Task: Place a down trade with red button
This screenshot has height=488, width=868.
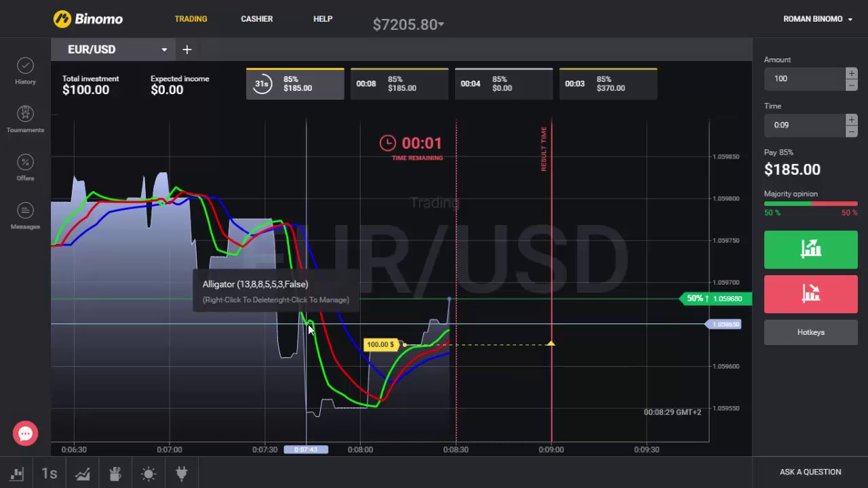Action: coord(810,293)
